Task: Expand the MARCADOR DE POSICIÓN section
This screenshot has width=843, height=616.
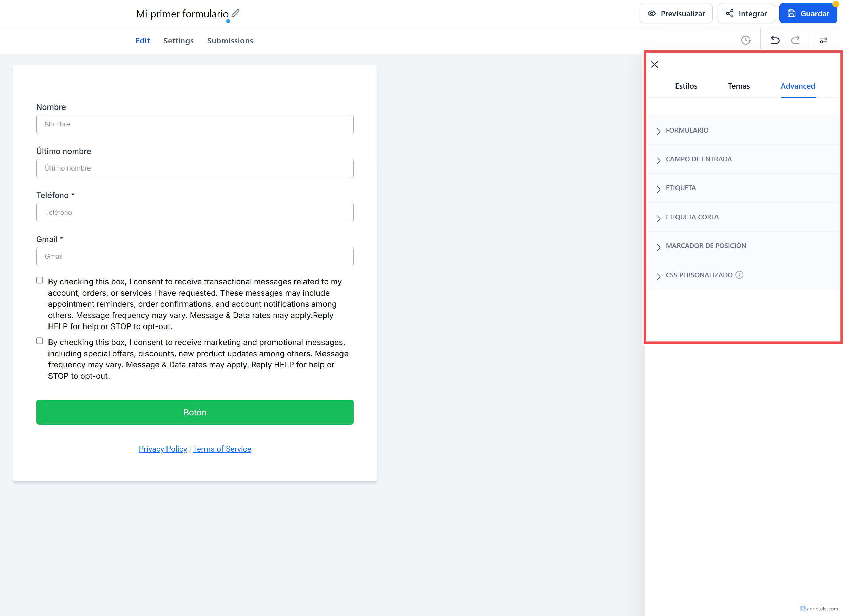Action: point(705,246)
